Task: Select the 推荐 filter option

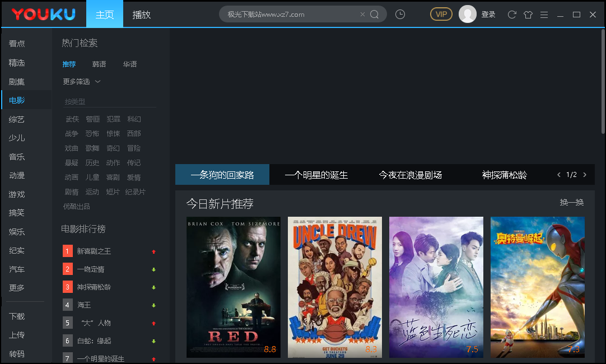Action: [x=69, y=64]
